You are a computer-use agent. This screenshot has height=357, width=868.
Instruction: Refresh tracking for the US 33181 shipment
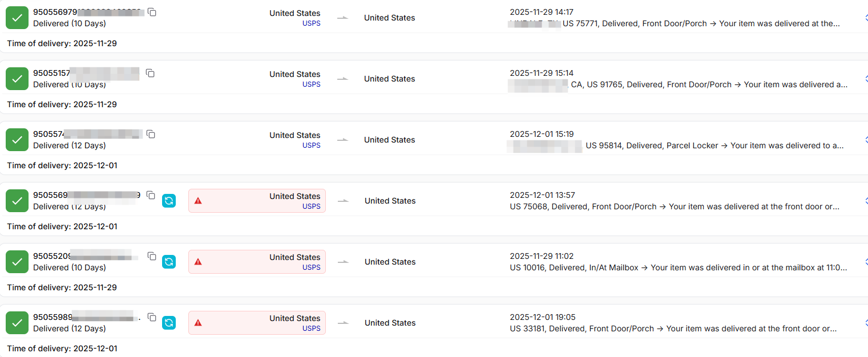pos(169,323)
